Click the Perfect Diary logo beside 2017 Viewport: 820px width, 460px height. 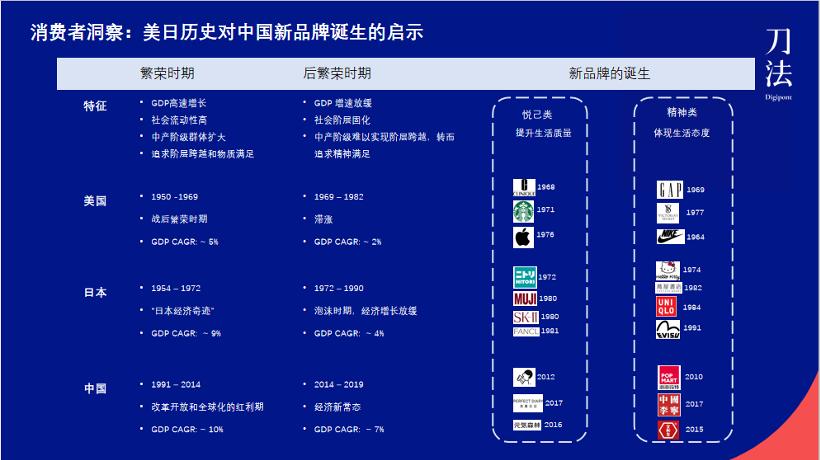click(x=528, y=403)
